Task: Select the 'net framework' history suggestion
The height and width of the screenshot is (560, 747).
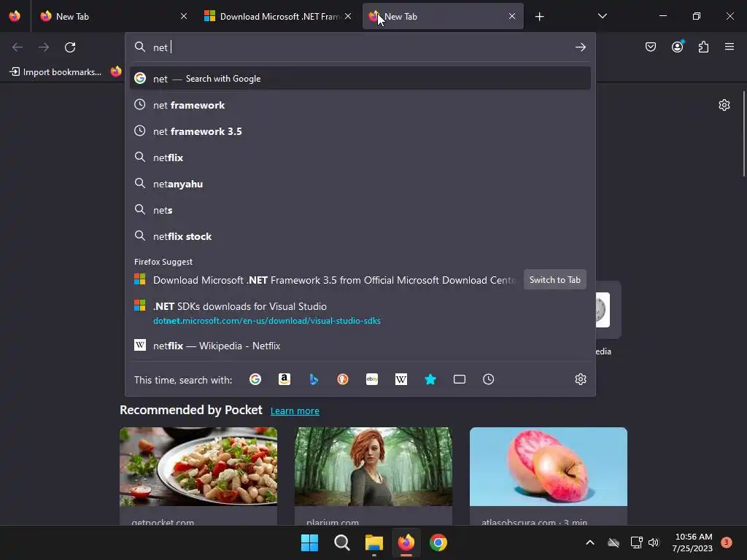Action: [x=360, y=105]
